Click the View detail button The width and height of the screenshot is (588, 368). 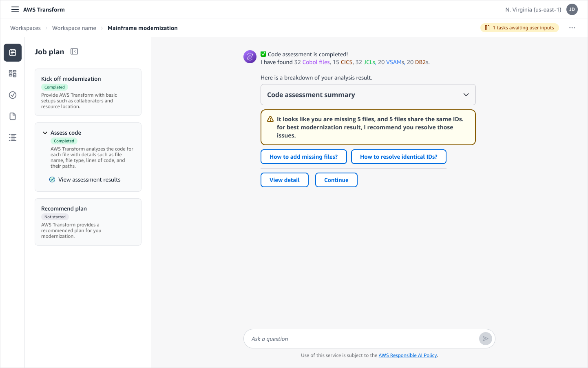coord(284,180)
